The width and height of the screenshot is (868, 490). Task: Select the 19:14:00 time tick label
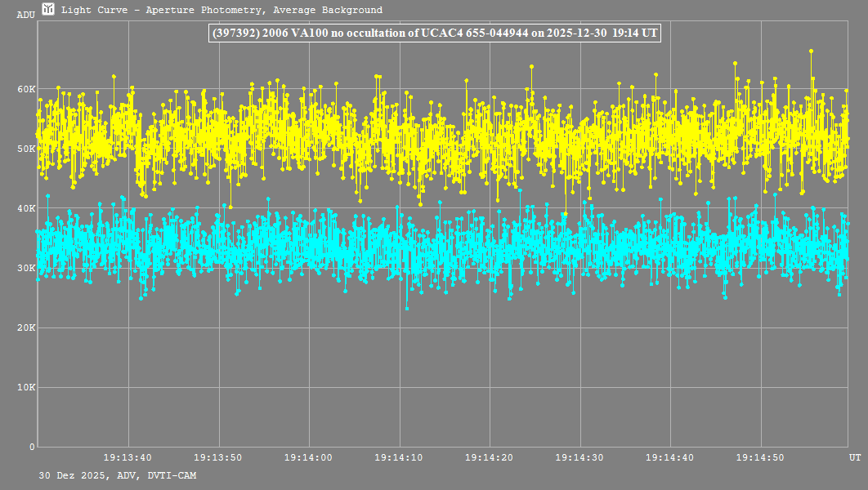309,457
